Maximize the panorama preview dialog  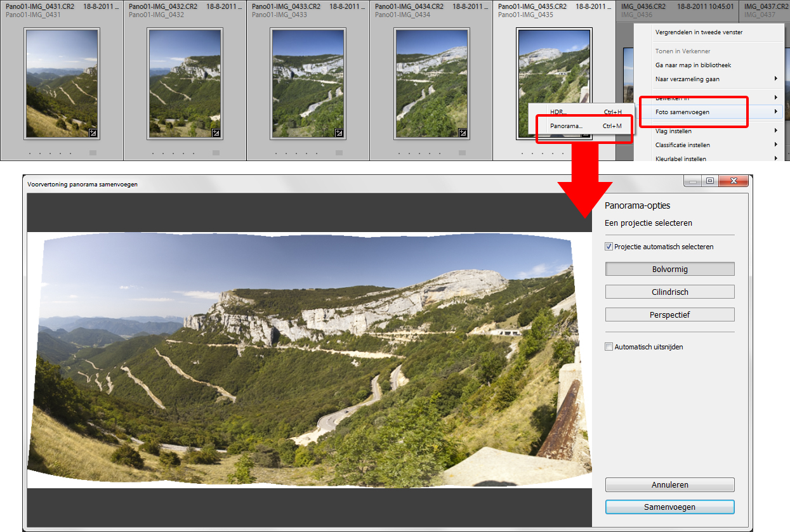[x=709, y=181]
